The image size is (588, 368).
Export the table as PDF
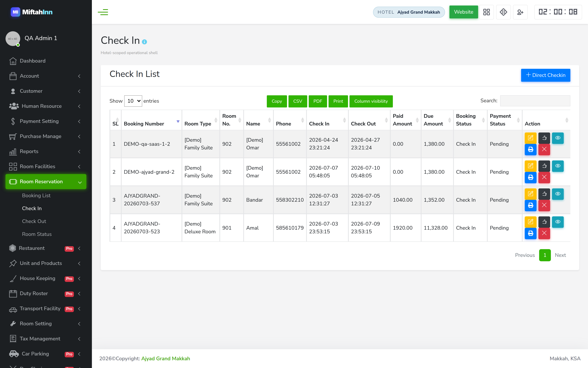(318, 101)
